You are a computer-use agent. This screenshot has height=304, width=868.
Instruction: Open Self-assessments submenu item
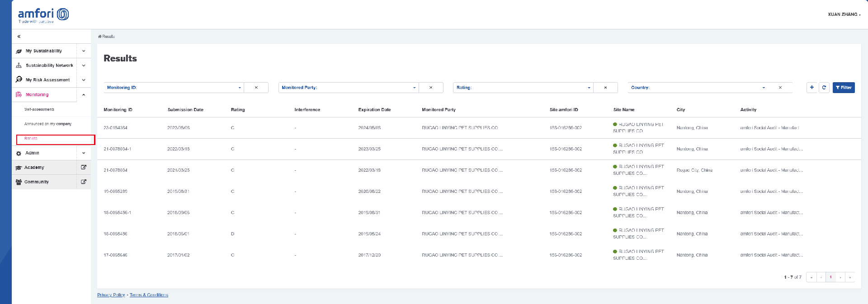point(39,109)
